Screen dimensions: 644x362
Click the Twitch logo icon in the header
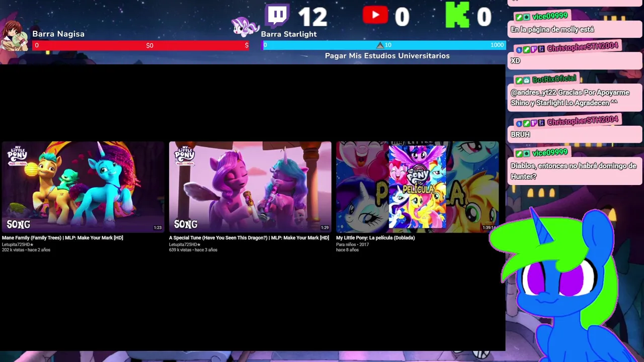(277, 15)
